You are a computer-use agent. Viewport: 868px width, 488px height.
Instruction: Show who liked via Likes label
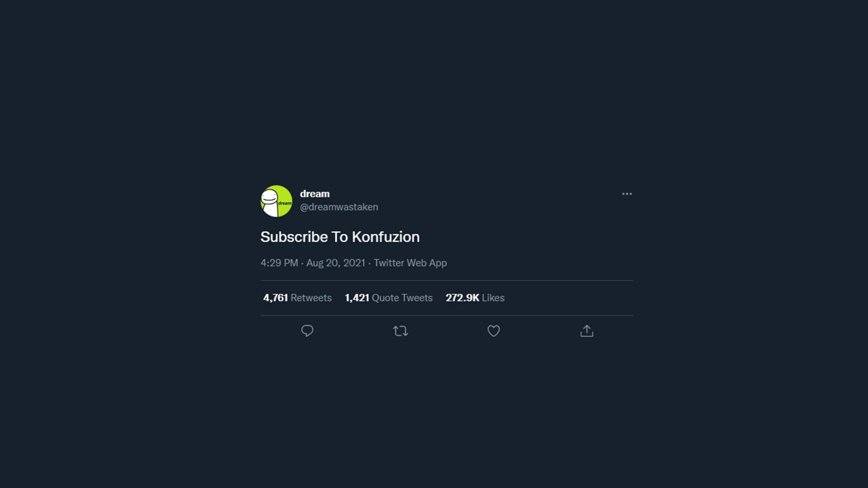(493, 298)
